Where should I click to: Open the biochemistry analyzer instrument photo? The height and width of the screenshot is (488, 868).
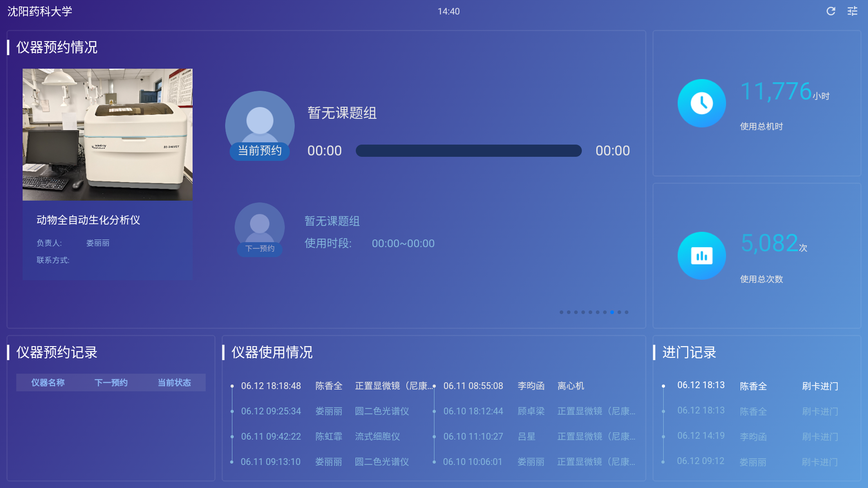click(x=108, y=135)
